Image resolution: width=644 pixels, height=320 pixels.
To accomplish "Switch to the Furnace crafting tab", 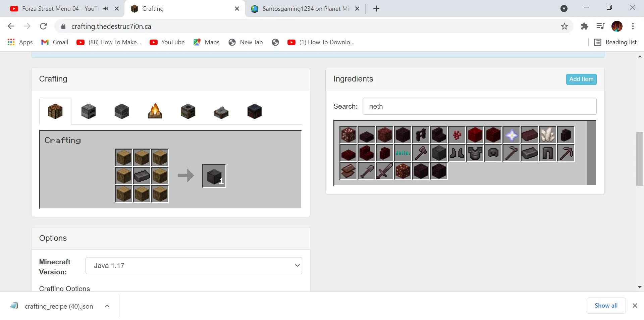I will (x=88, y=111).
